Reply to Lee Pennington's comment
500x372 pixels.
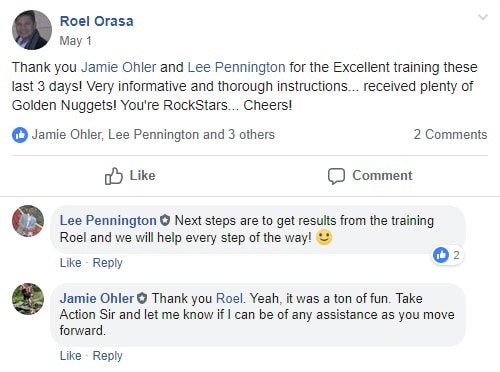107,263
